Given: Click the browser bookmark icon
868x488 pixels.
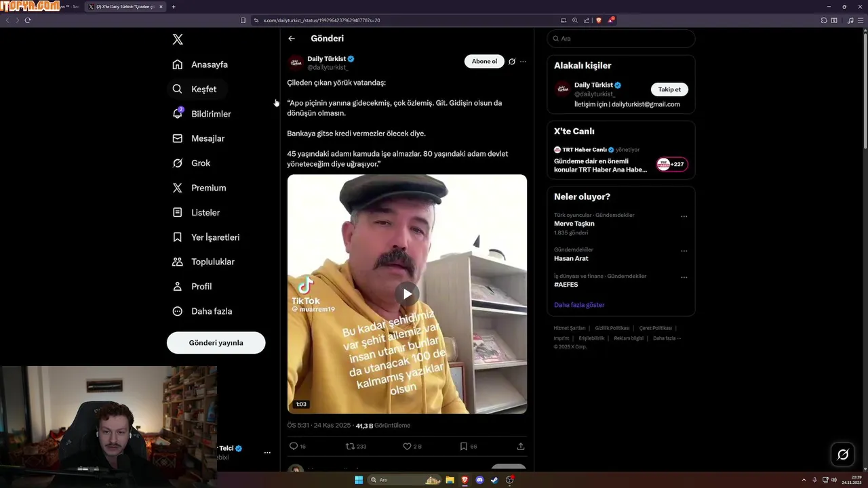Looking at the screenshot, I should point(243,20).
